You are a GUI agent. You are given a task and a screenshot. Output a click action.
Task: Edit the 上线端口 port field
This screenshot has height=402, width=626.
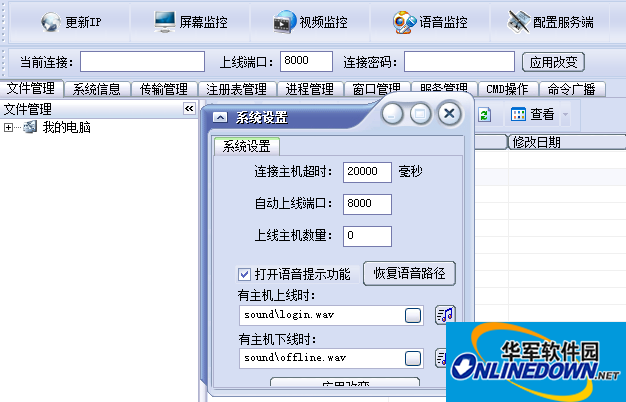coord(306,61)
